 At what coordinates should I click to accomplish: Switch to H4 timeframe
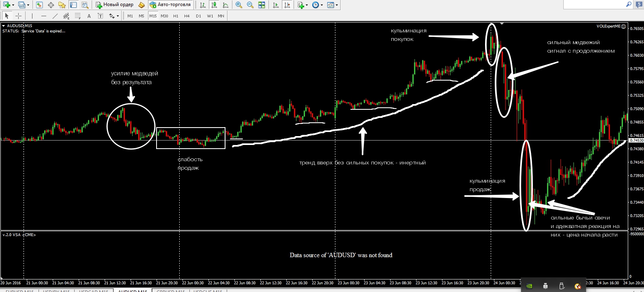(187, 16)
